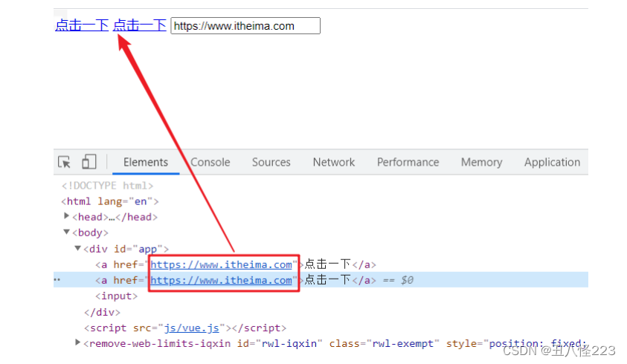Viewport: 627px width, 364px height.
Task: Collapse the body element node
Action: coord(66,232)
